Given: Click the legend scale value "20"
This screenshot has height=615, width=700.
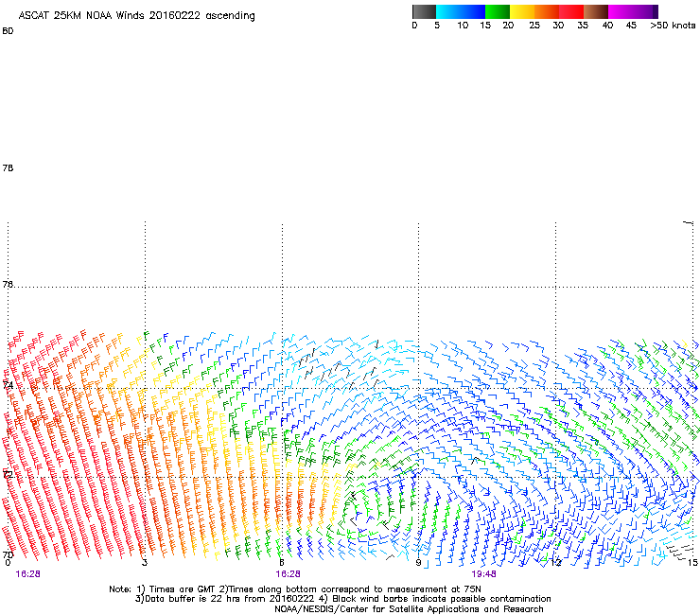Looking at the screenshot, I should point(508,26).
